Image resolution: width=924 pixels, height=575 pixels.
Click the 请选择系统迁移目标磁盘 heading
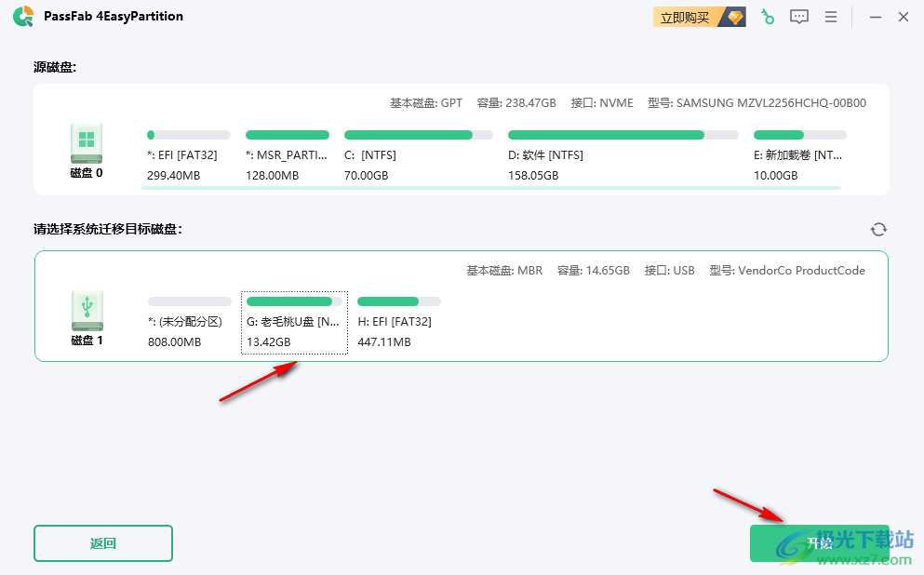point(108,229)
